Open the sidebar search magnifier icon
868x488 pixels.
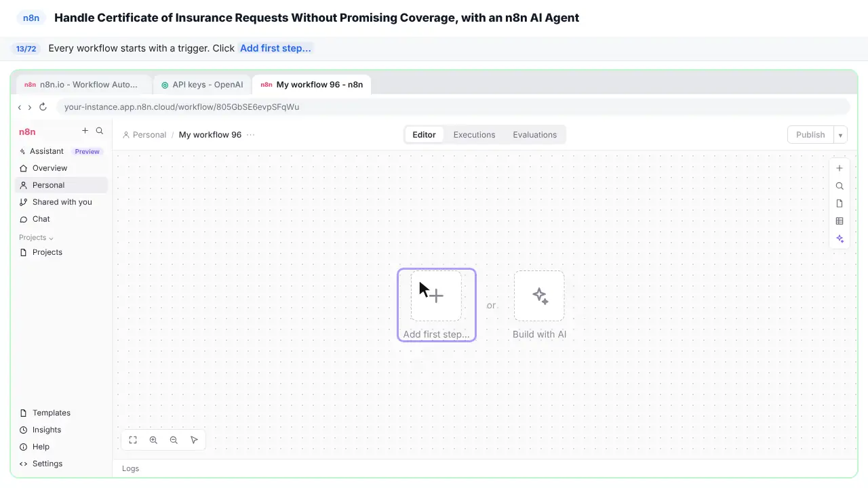pos(100,131)
